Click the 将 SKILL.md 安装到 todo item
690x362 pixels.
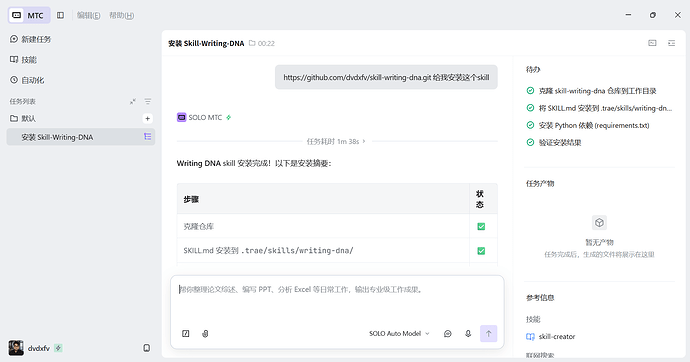click(599, 108)
